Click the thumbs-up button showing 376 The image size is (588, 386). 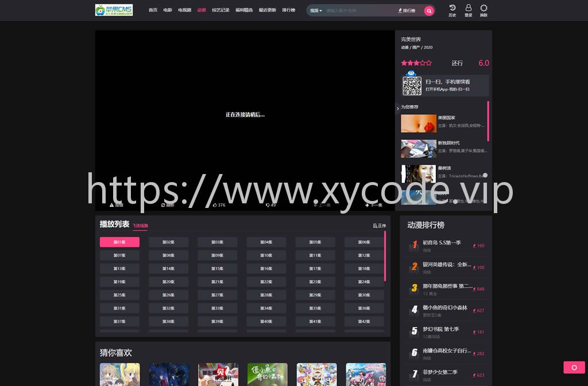(x=219, y=205)
